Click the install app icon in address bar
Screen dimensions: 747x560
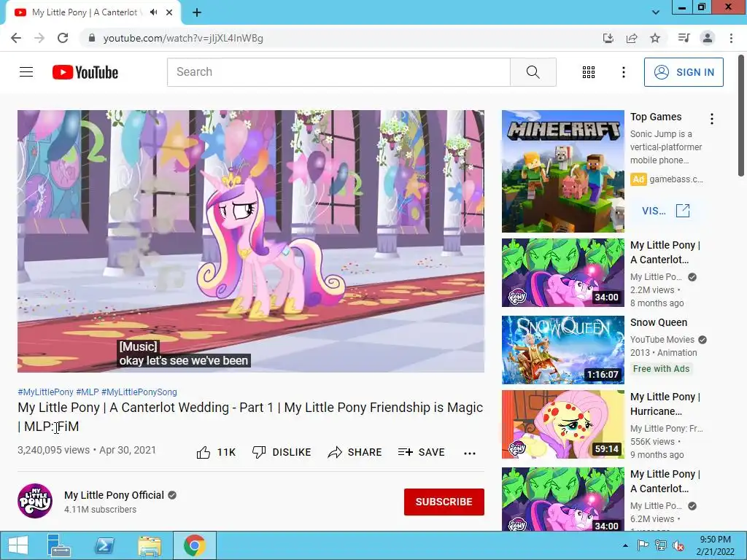pos(608,38)
